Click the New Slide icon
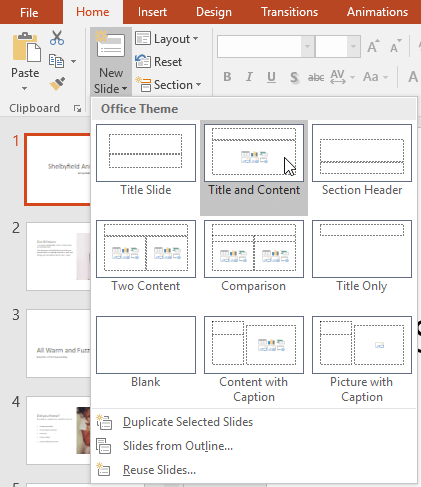 111,45
